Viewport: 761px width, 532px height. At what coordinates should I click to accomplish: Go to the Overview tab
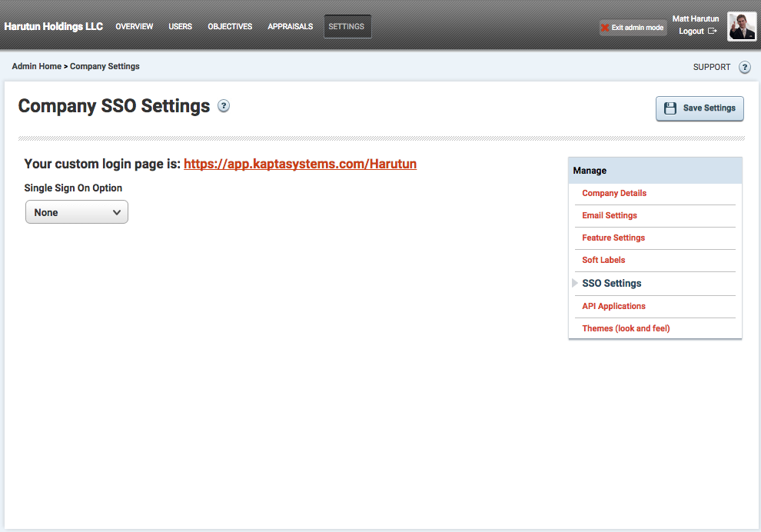click(134, 27)
